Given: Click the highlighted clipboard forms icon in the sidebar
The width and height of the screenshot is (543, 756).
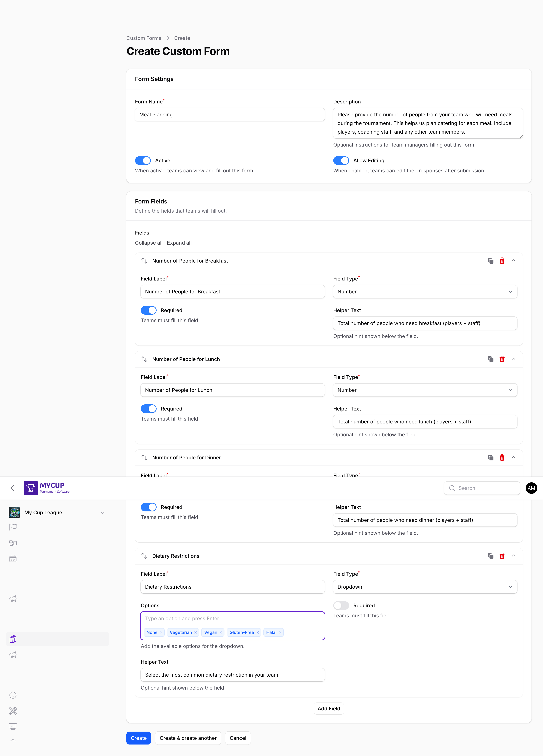Looking at the screenshot, I should click(x=13, y=639).
